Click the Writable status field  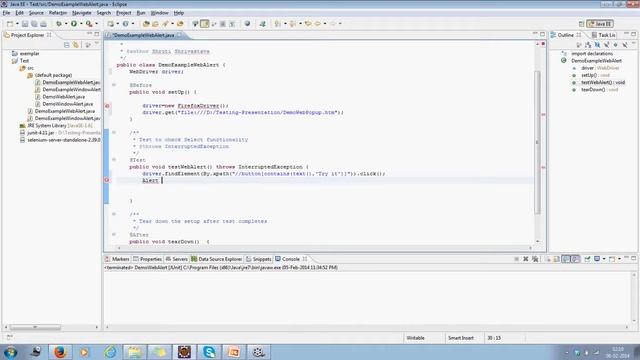[416, 338]
